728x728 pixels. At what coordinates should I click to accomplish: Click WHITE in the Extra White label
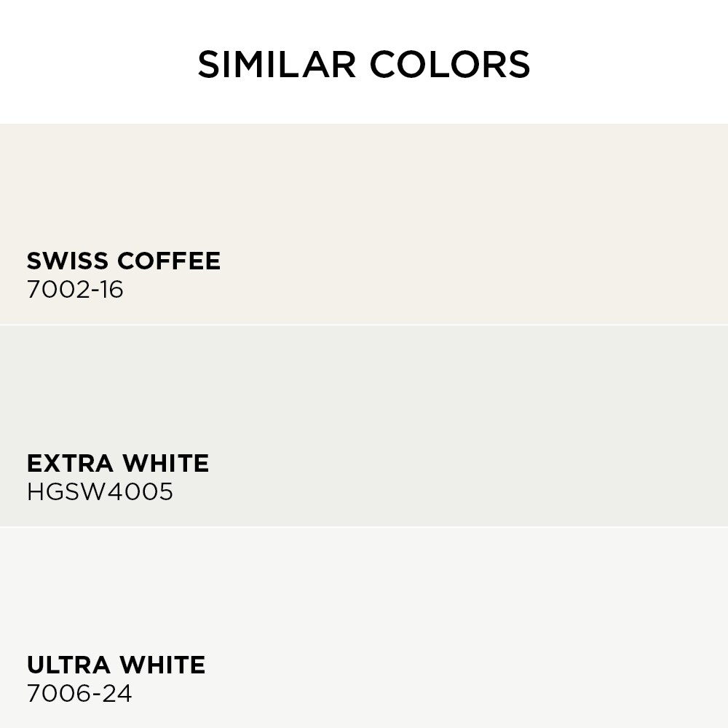tap(166, 463)
